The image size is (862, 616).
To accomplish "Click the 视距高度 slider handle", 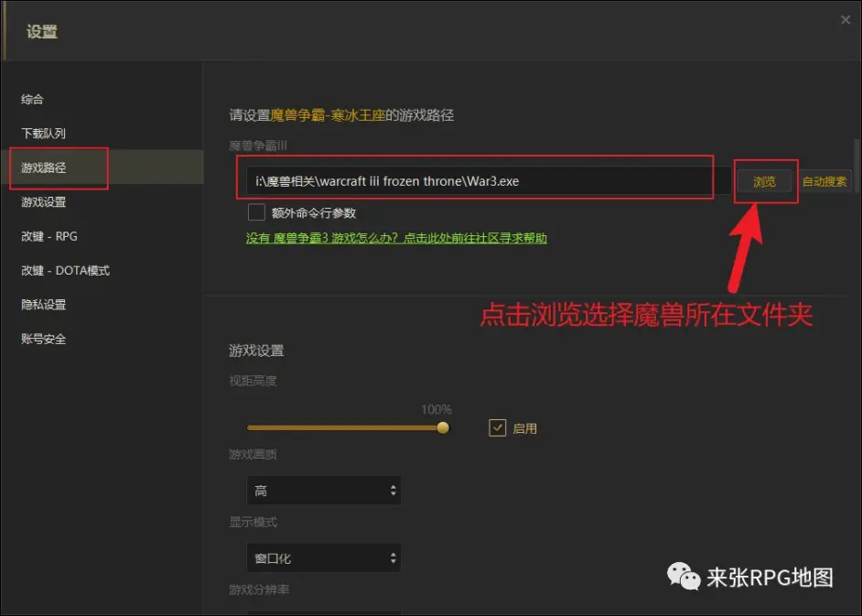I will click(x=443, y=427).
